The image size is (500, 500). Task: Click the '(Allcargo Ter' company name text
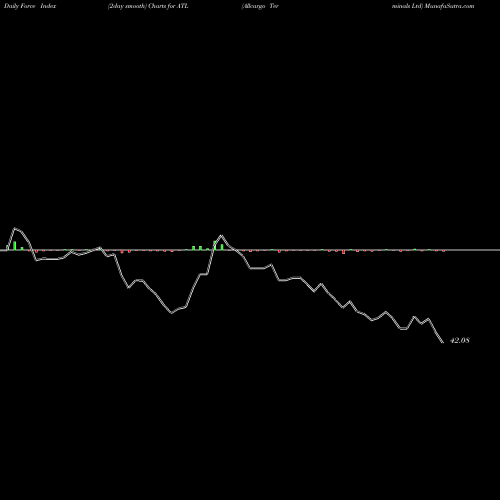(x=260, y=6)
